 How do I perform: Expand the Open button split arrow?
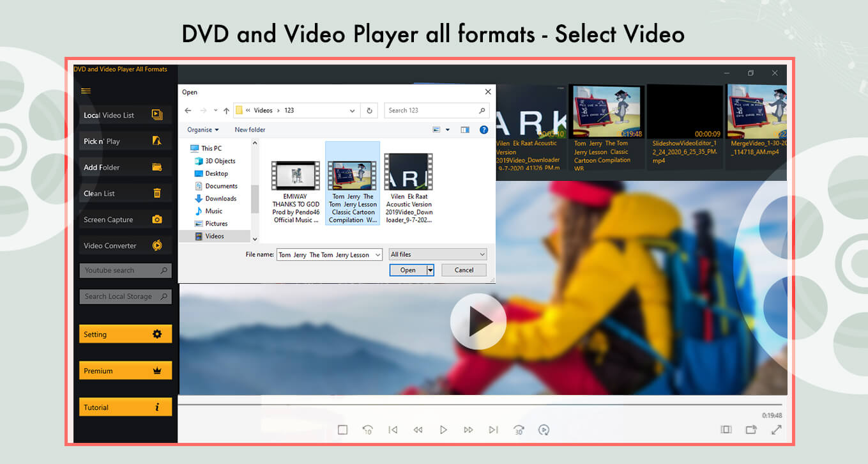[x=430, y=270]
